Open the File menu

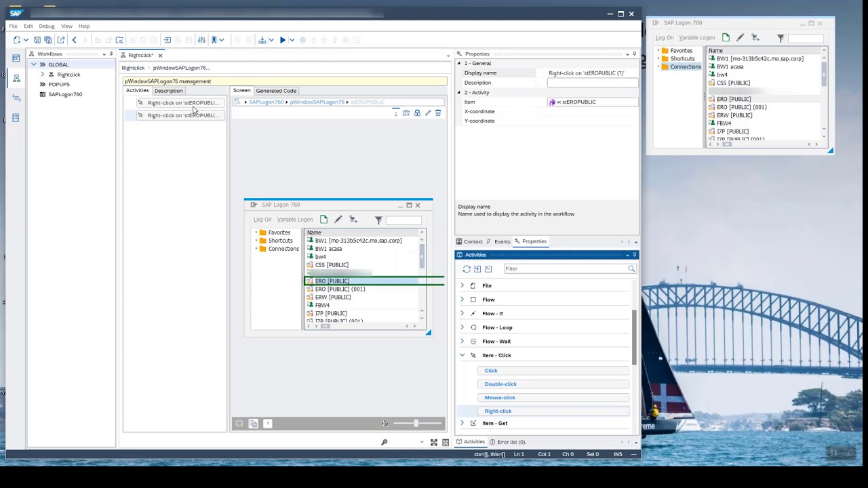(13, 26)
